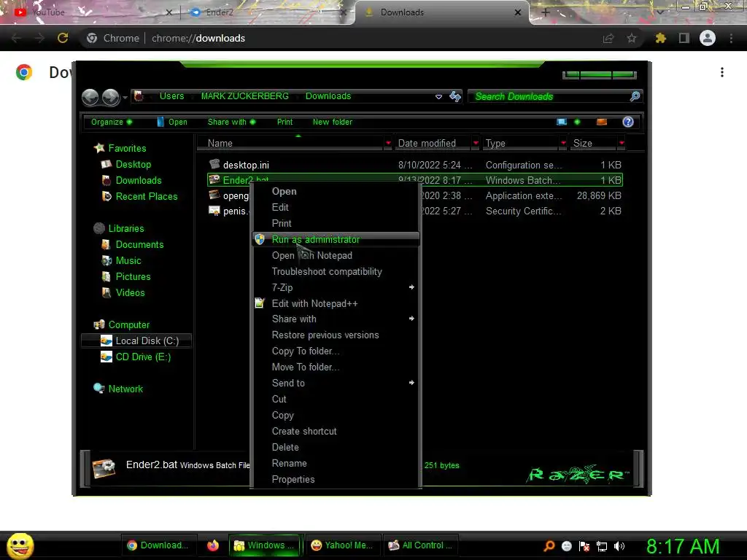Click Chrome address bar URL
Viewport: 747px width, 560px height.
tap(198, 38)
